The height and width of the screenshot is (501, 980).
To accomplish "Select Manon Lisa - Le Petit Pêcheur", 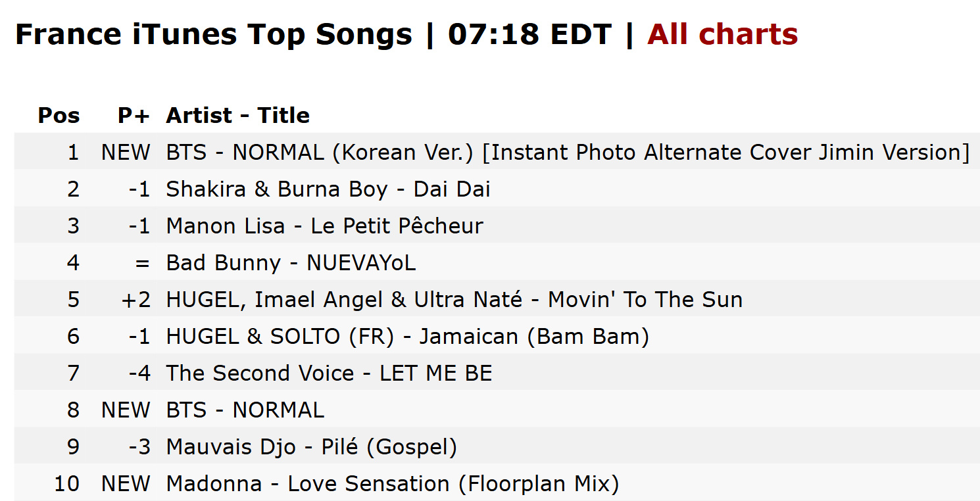I will (324, 226).
